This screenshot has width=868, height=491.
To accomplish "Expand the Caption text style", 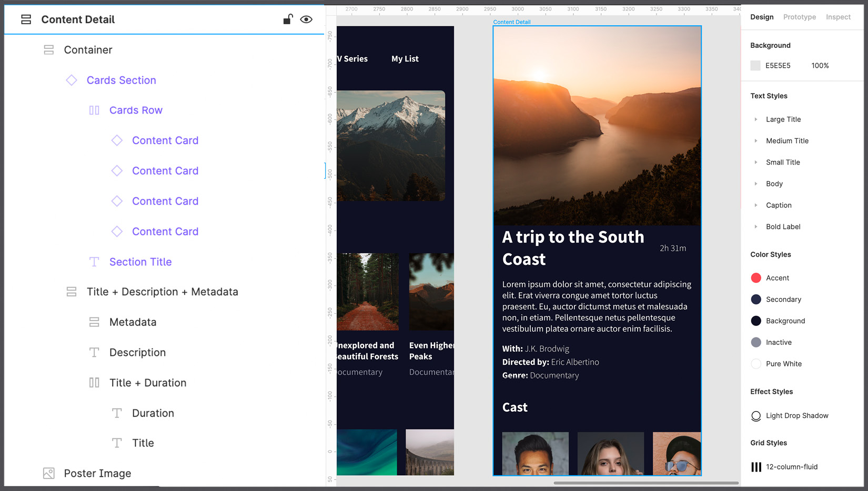I will (x=756, y=205).
